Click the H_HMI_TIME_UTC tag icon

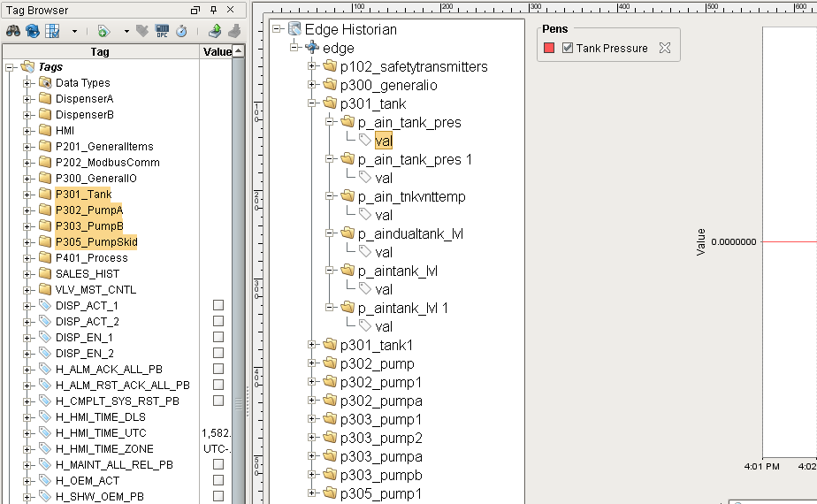click(45, 432)
